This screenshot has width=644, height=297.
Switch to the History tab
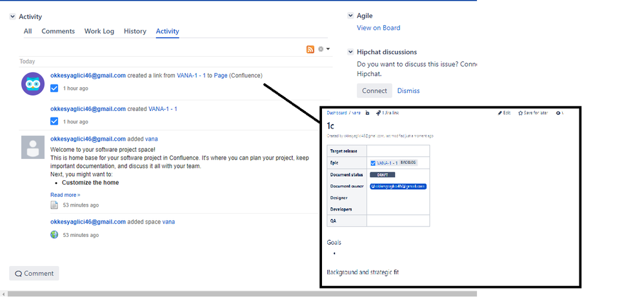pos(135,31)
